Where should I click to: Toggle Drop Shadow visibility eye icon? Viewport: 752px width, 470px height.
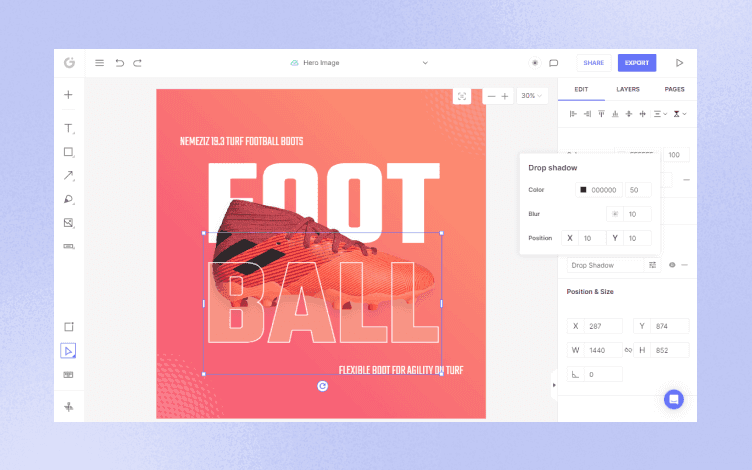click(672, 265)
